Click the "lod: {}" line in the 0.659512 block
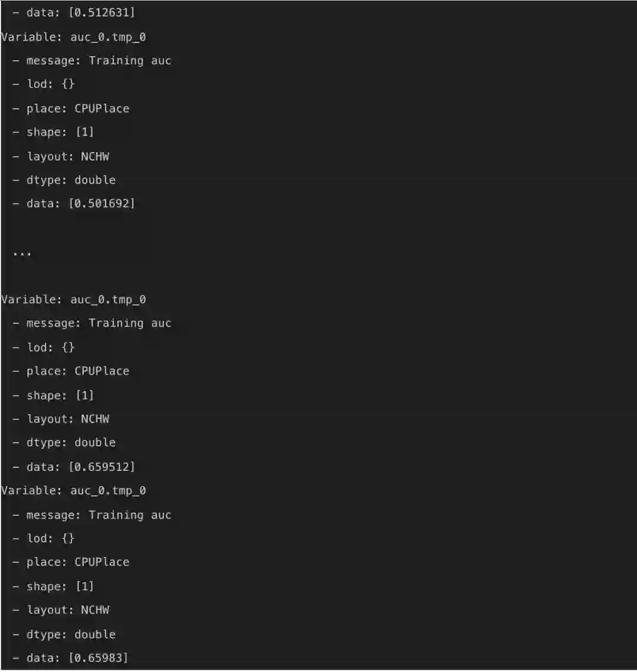Image resolution: width=637 pixels, height=672 pixels. point(51,348)
